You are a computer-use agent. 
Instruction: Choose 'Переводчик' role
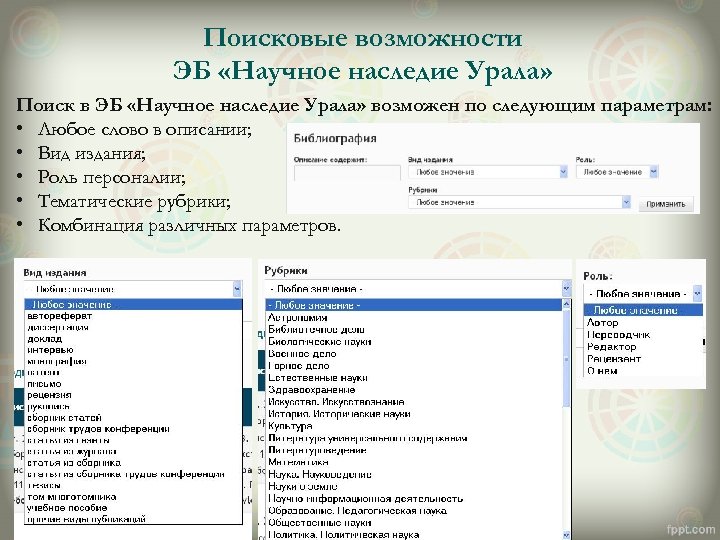pos(643,335)
